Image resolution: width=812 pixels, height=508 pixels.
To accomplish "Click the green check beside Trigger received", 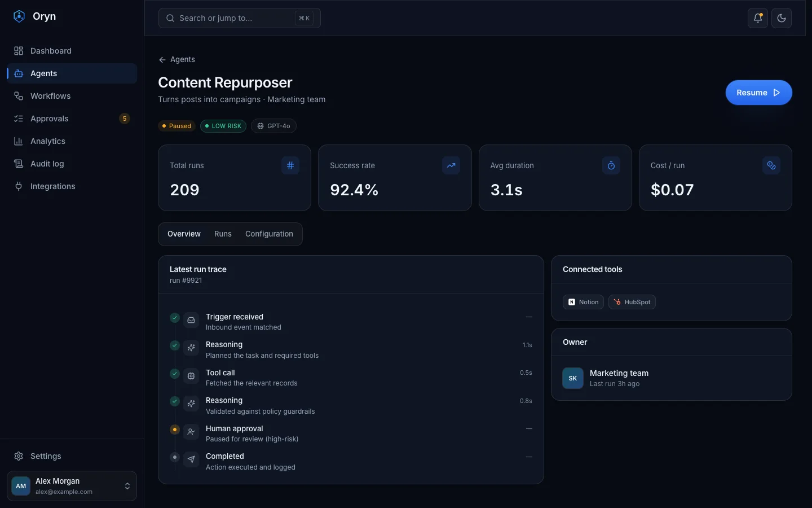I will pyautogui.click(x=175, y=318).
